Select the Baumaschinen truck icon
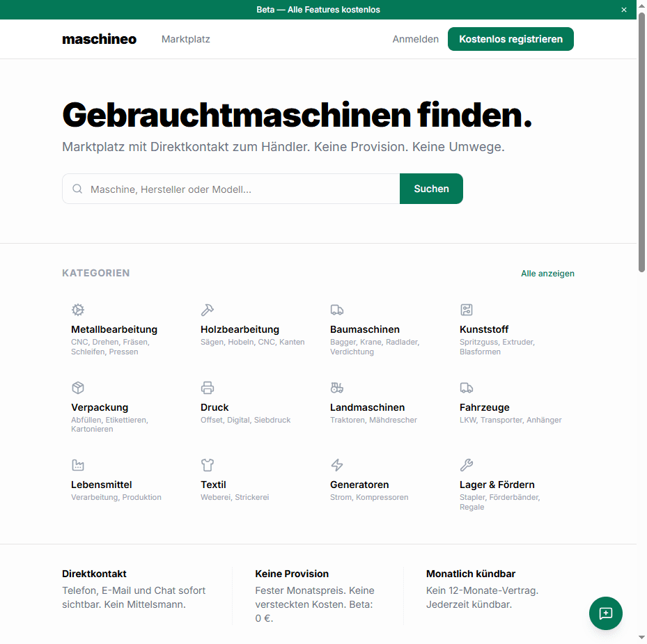 (x=337, y=310)
